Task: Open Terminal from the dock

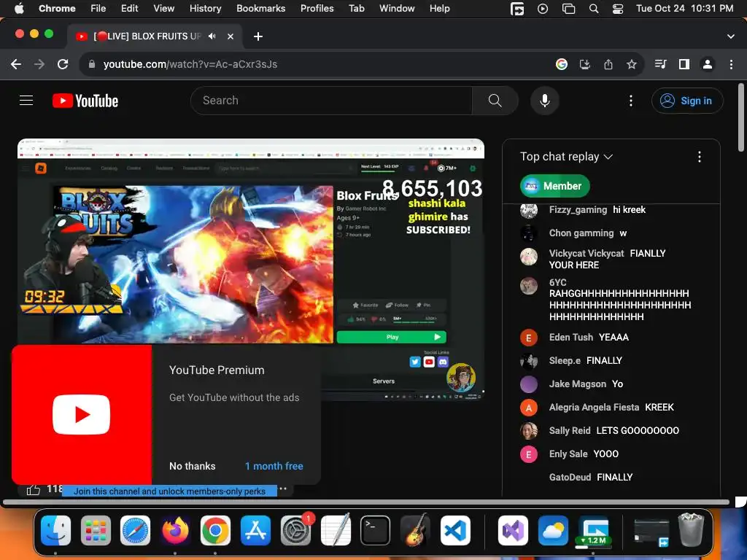Action: (x=375, y=531)
